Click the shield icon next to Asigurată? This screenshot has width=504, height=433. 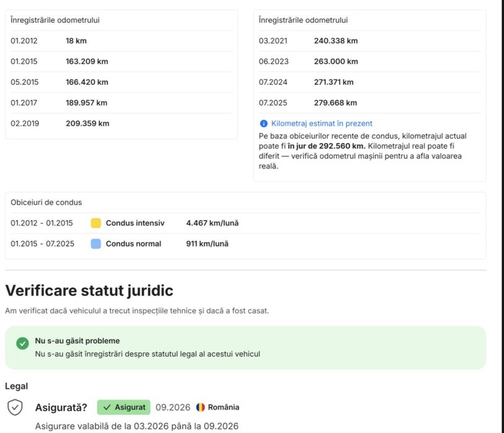[15, 408]
